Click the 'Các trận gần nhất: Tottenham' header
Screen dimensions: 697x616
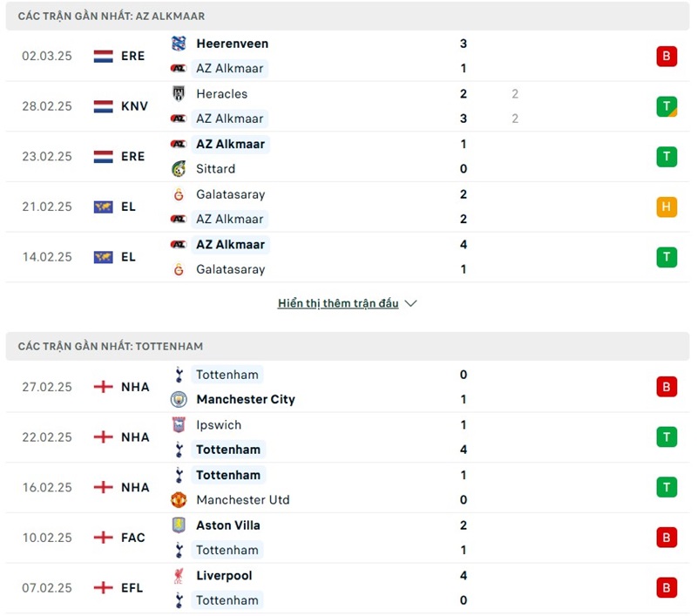pyautogui.click(x=111, y=347)
